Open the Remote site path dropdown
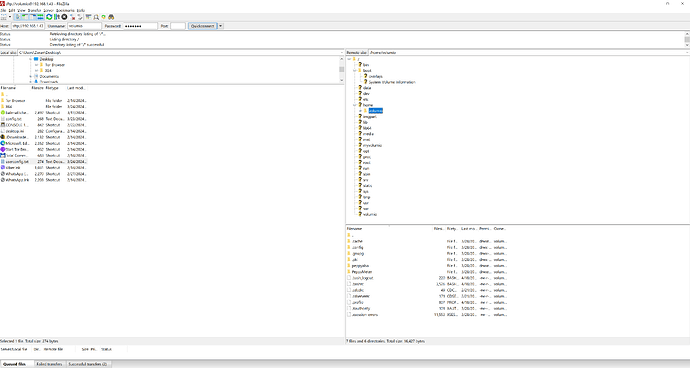 click(x=687, y=52)
